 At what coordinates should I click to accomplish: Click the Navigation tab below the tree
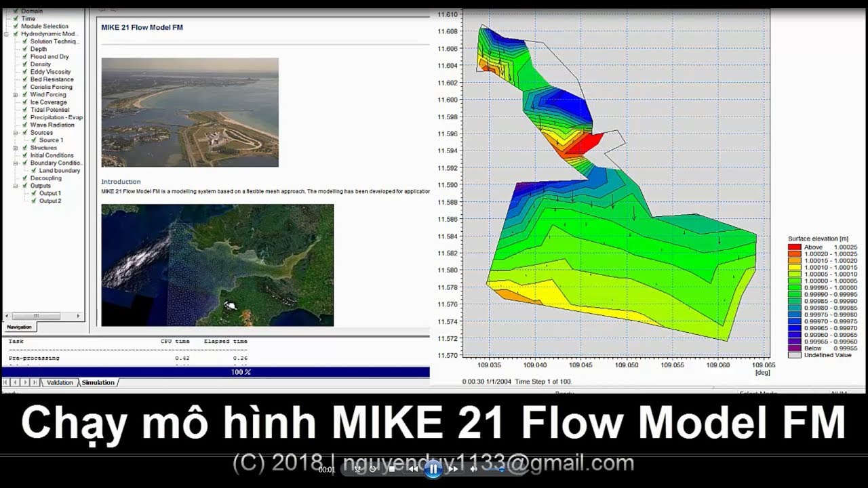(19, 327)
